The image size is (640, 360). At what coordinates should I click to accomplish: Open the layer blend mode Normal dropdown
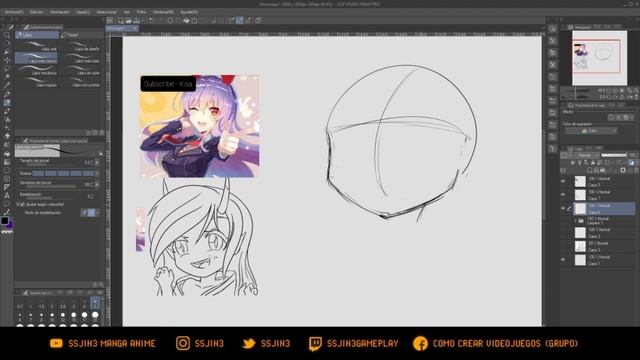[x=587, y=155]
